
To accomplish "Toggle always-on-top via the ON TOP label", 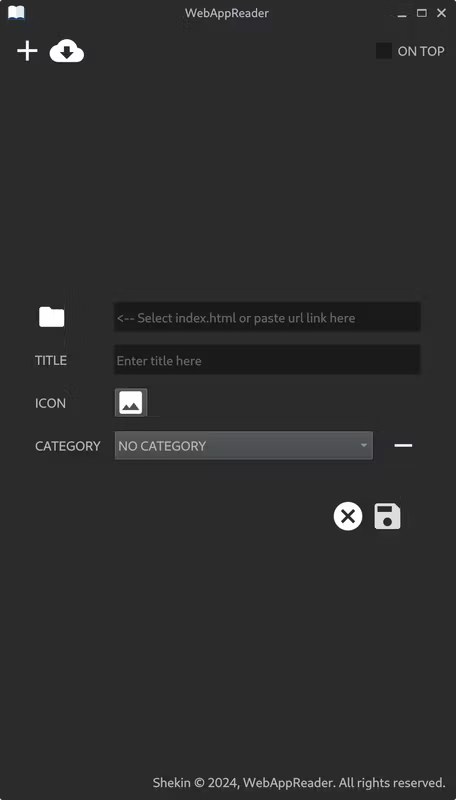I will point(421,52).
